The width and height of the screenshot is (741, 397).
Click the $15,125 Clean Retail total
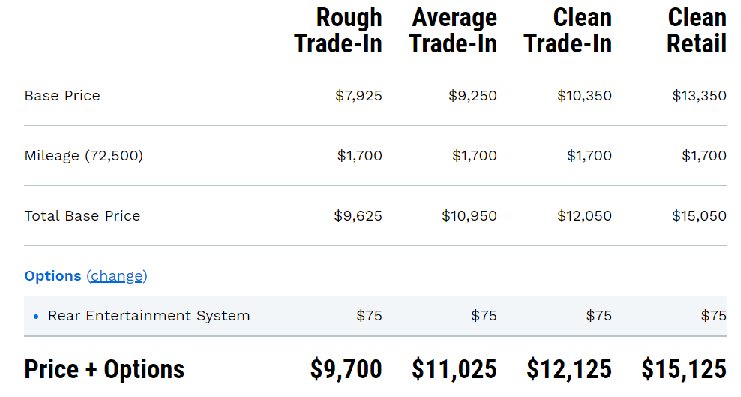(684, 369)
